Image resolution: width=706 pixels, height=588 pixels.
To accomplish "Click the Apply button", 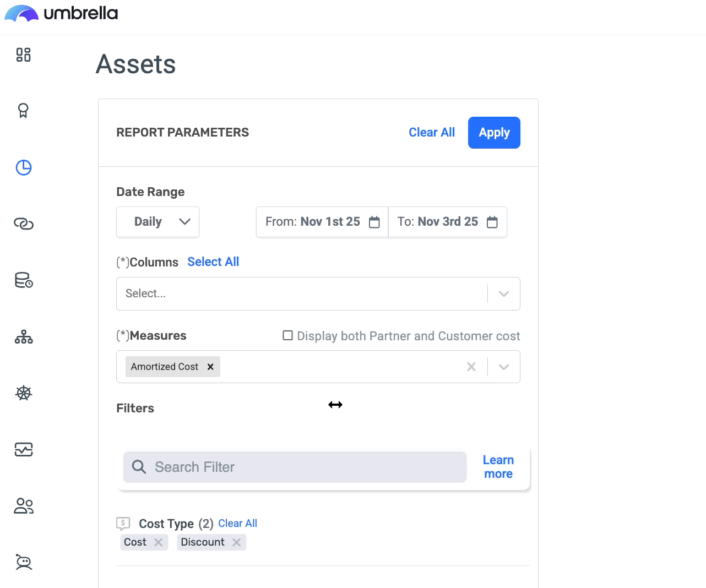I will tap(494, 133).
